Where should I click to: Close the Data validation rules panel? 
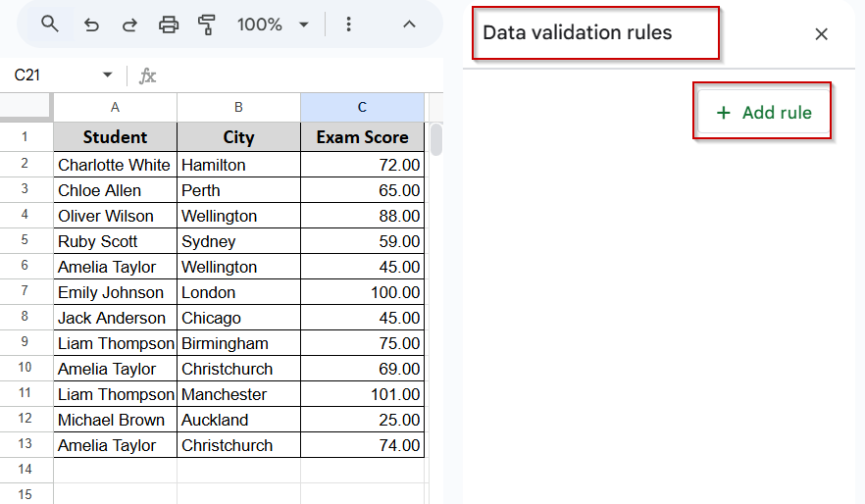[821, 34]
